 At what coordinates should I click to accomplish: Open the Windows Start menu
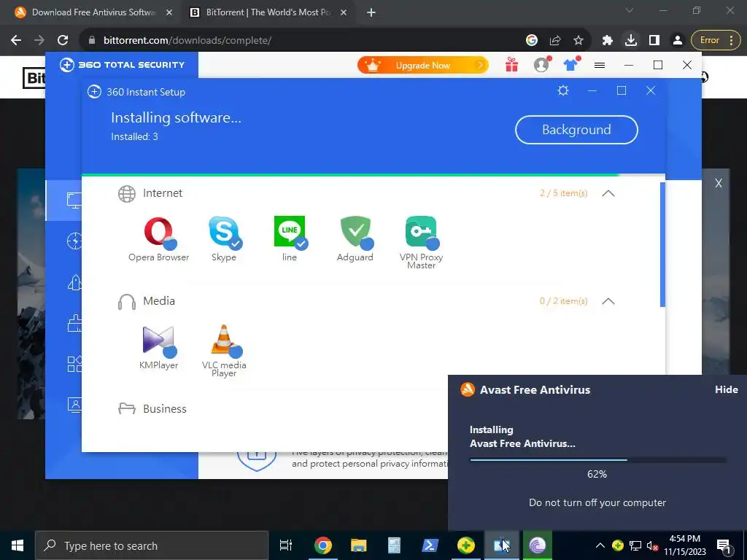(x=18, y=545)
